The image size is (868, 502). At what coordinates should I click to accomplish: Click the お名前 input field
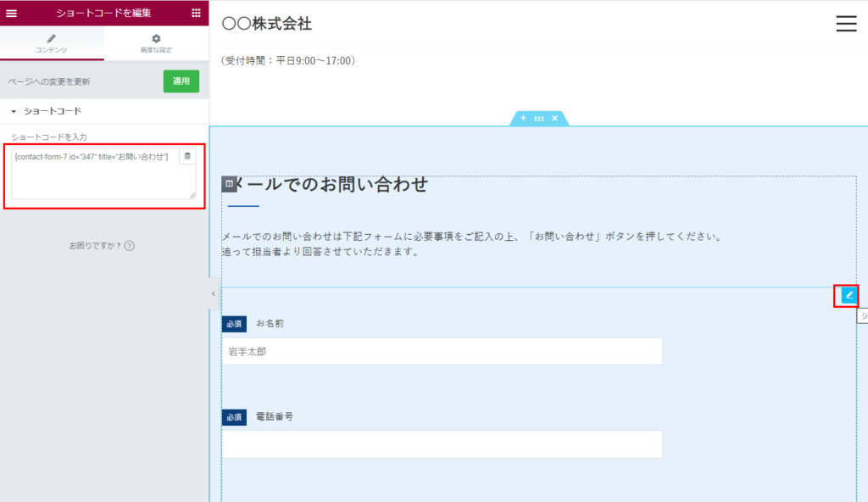pos(442,351)
